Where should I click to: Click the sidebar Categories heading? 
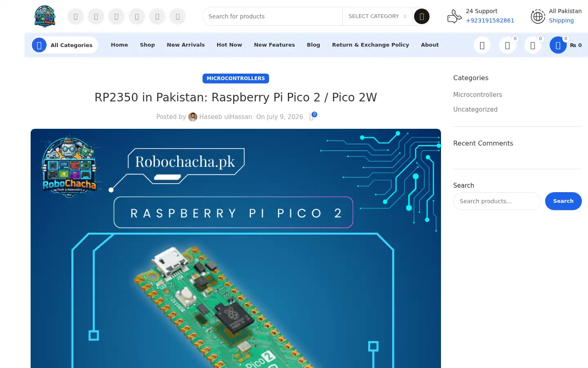pyautogui.click(x=471, y=78)
